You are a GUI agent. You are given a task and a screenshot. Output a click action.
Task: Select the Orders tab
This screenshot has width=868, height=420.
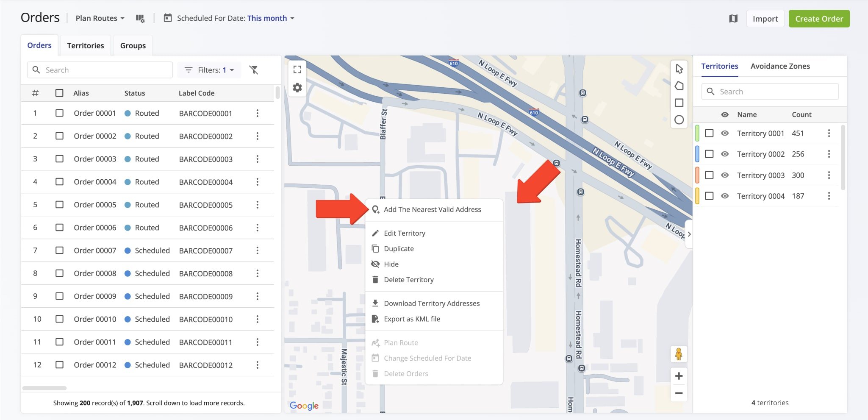tap(39, 45)
